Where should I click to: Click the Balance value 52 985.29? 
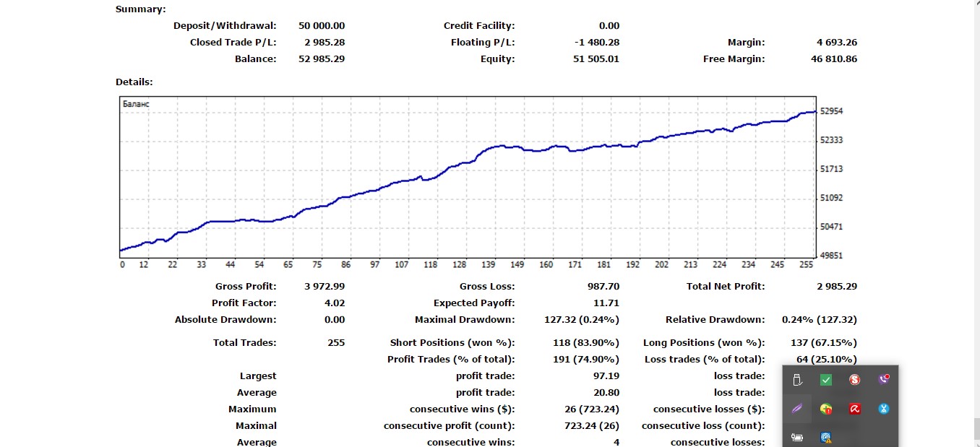coord(322,58)
